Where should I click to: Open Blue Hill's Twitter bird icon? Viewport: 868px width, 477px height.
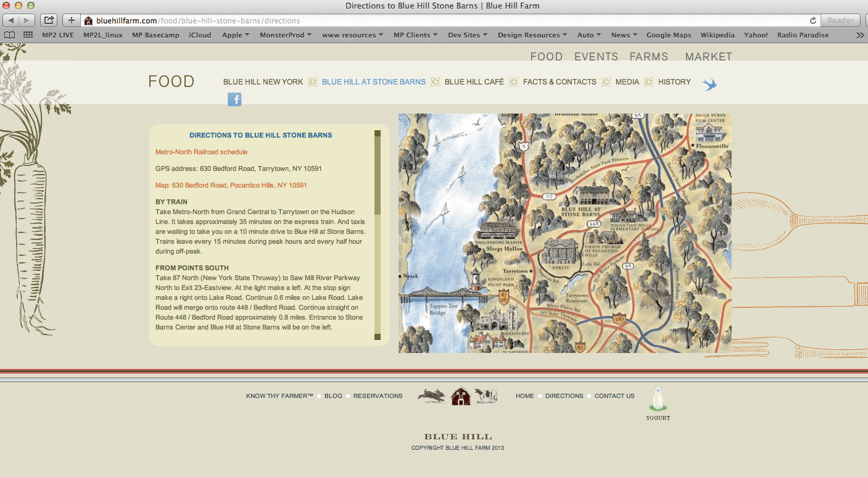click(709, 84)
